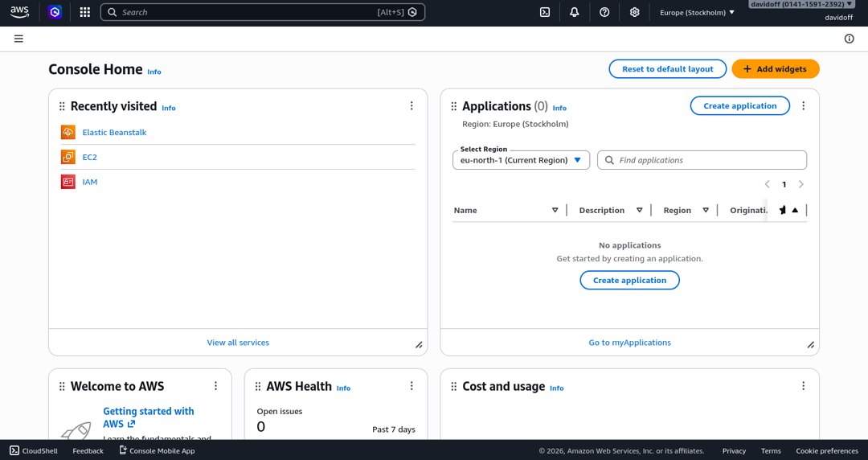This screenshot has width=868, height=460.
Task: Open the Privacy footer link
Action: 734,450
